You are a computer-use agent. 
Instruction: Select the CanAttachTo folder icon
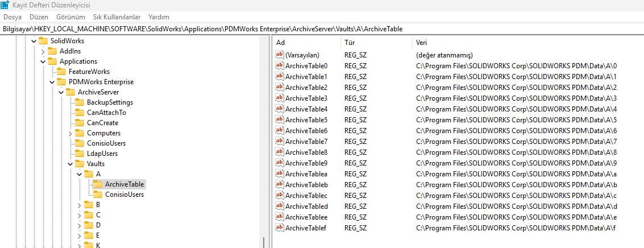click(79, 113)
